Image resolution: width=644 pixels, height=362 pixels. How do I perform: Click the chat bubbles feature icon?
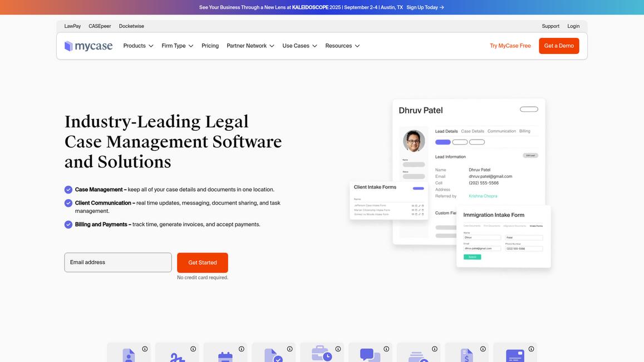point(370,355)
